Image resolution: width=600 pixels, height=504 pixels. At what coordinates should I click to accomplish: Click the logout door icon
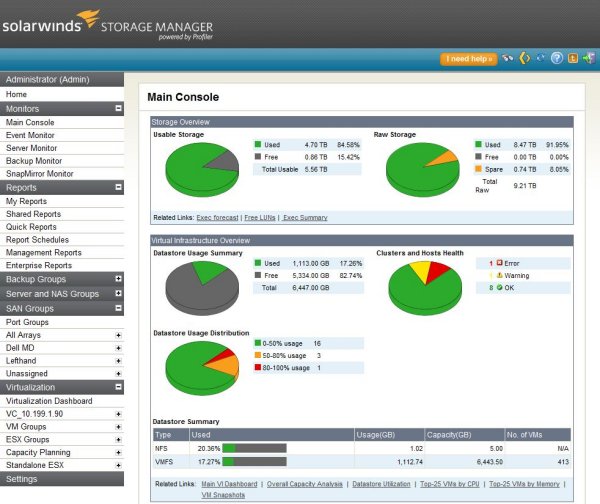pos(589,58)
